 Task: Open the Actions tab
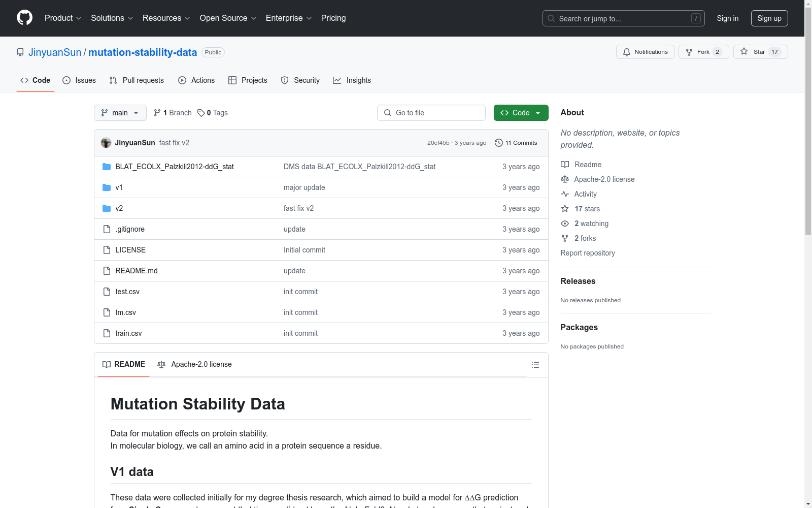point(196,80)
